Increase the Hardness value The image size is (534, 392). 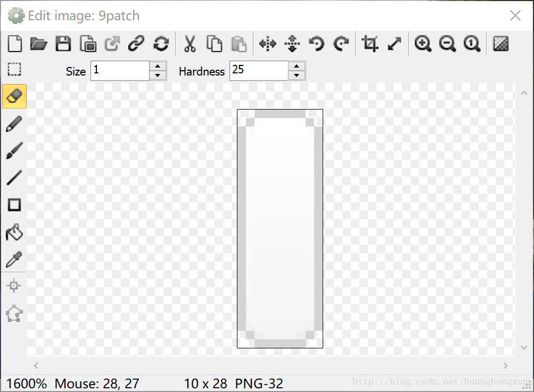[297, 66]
